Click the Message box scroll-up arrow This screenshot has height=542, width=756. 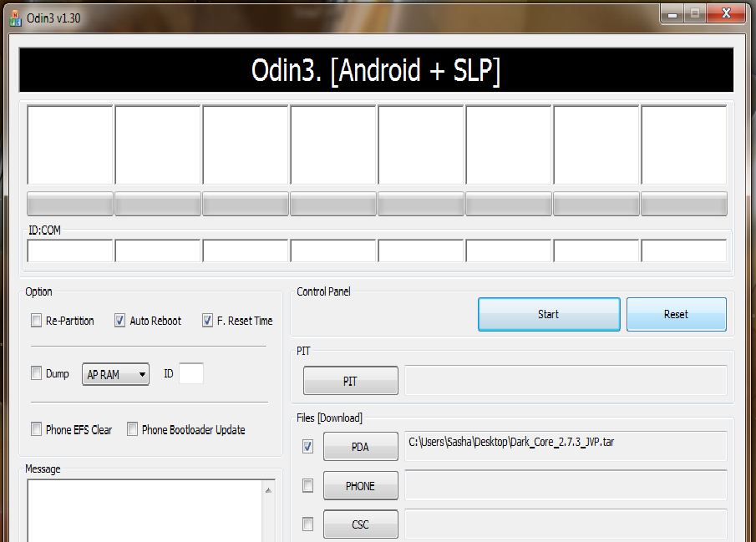click(268, 490)
